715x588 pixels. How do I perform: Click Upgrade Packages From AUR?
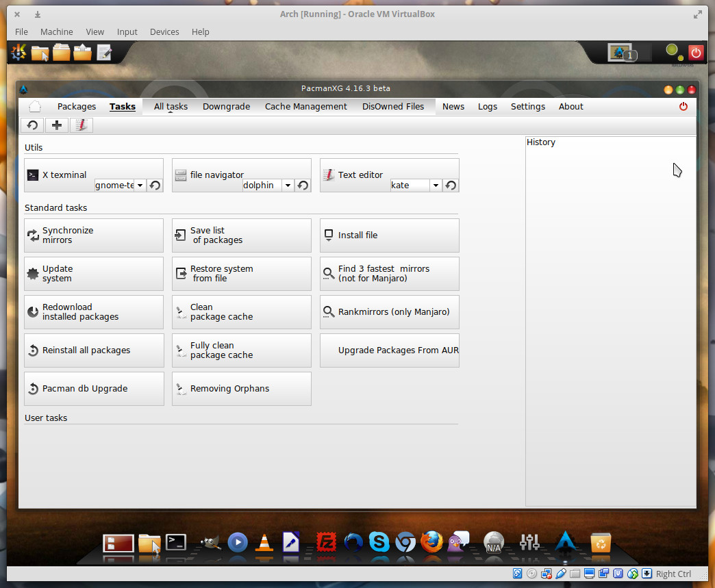point(390,350)
